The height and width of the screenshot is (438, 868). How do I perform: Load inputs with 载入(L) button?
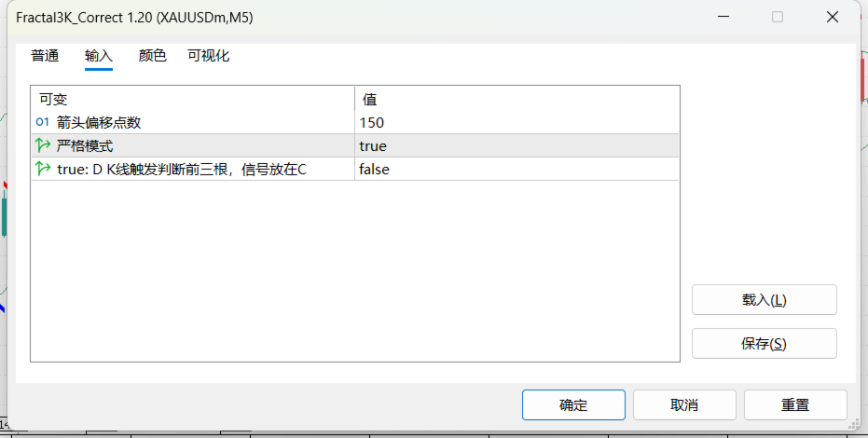[x=764, y=300]
